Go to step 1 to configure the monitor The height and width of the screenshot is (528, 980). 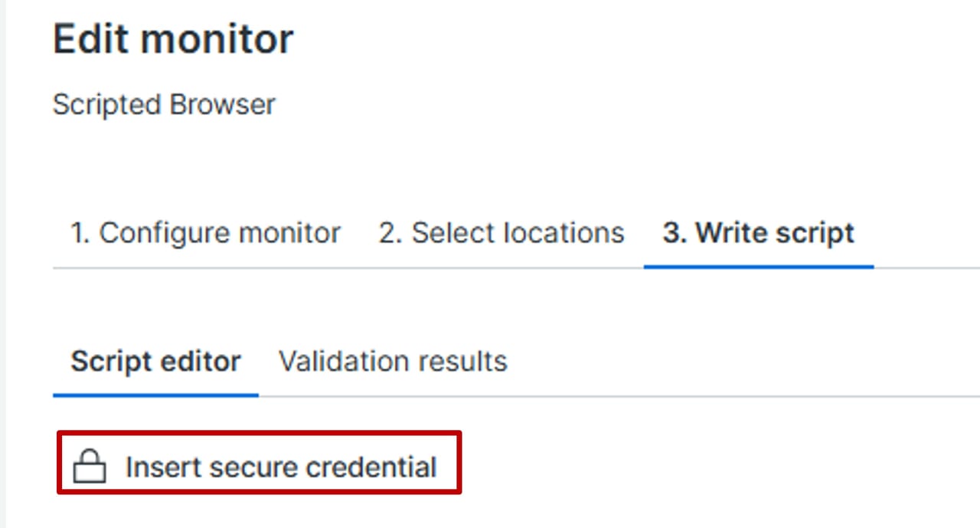pyautogui.click(x=205, y=233)
